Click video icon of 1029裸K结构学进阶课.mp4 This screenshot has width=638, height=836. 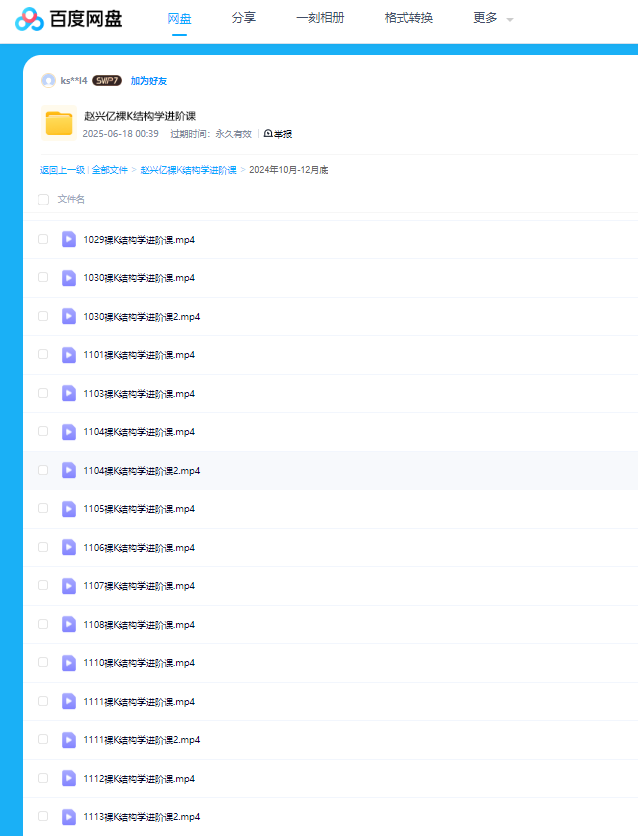point(69,239)
